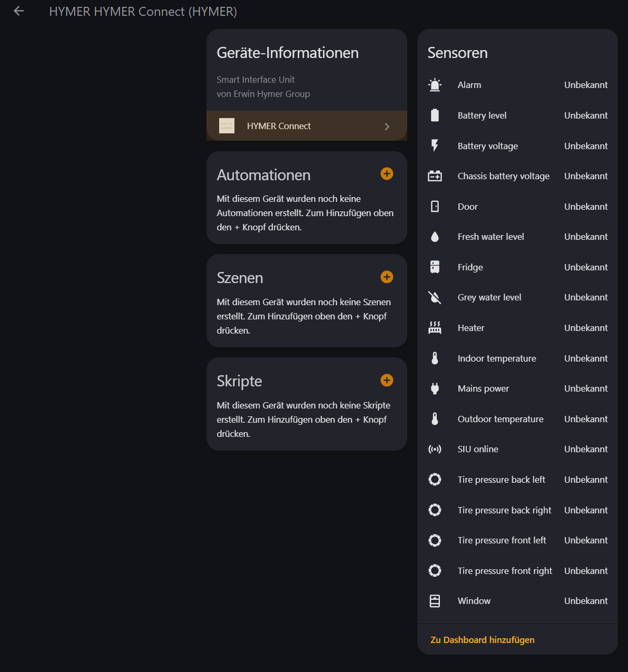This screenshot has width=628, height=672.
Task: Select the Fridge sensor icon
Action: [x=435, y=267]
